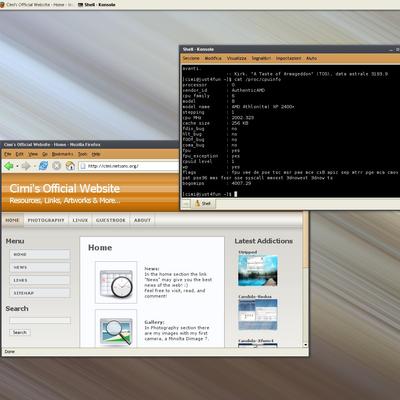The width and height of the screenshot is (400, 400).
Task: Click the calendar clock News icon
Action: (116, 282)
